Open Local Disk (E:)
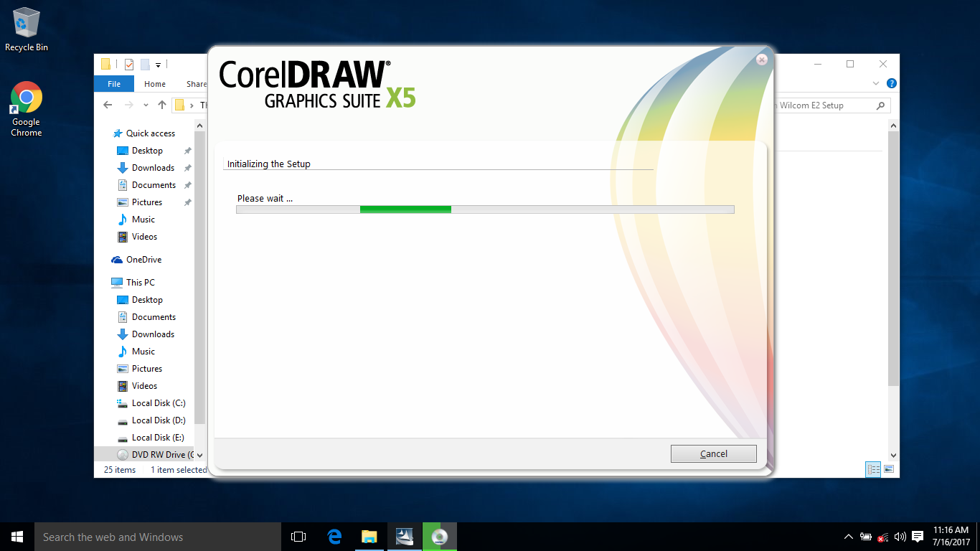 tap(158, 438)
